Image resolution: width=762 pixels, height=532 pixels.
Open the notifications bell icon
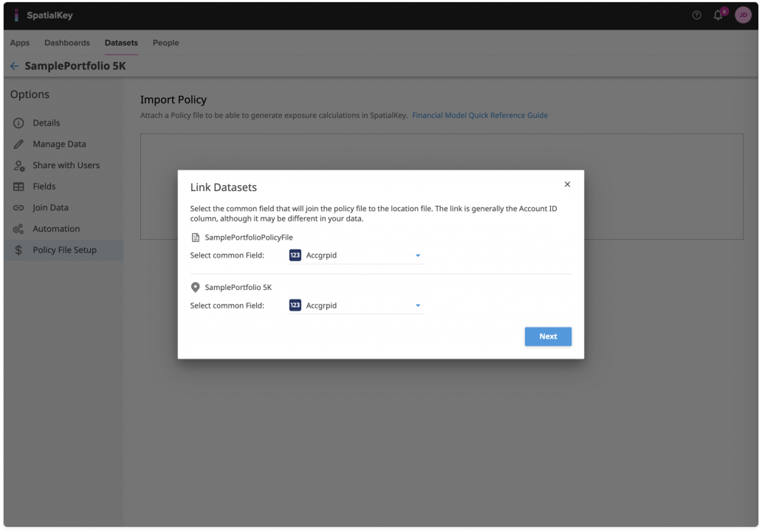(718, 15)
